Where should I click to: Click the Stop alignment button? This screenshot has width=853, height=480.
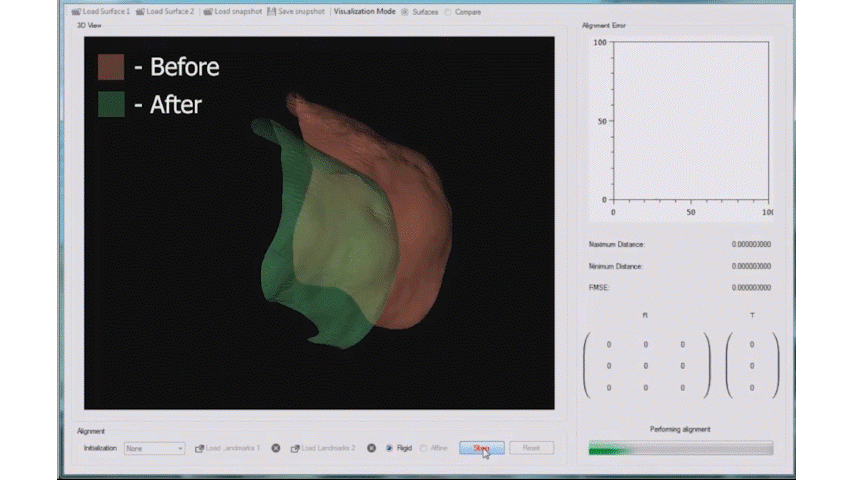(481, 448)
